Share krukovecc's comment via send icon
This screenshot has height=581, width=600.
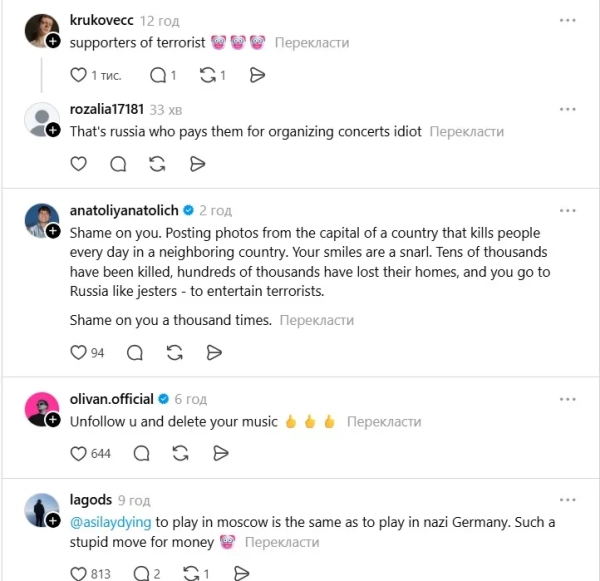coord(257,75)
